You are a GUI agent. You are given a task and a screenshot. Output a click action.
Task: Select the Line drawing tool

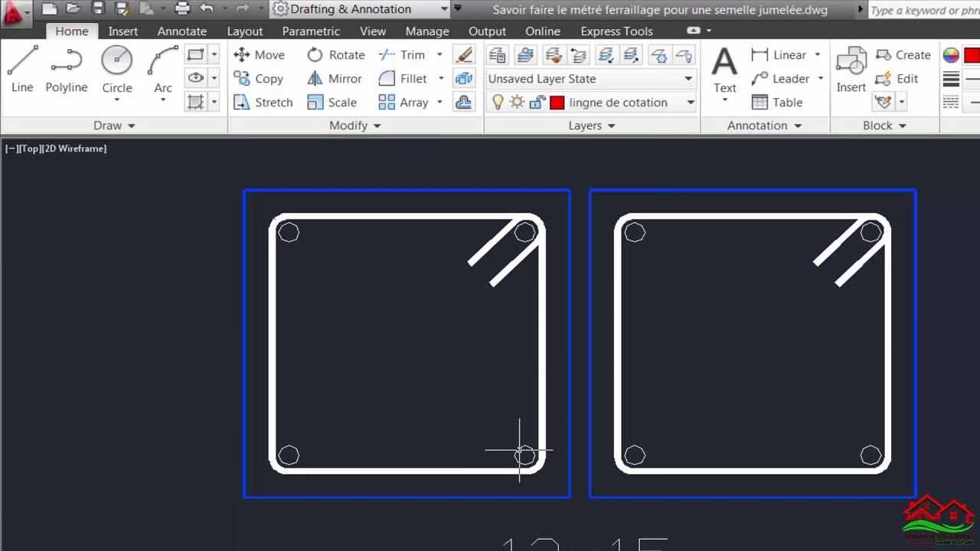click(22, 70)
